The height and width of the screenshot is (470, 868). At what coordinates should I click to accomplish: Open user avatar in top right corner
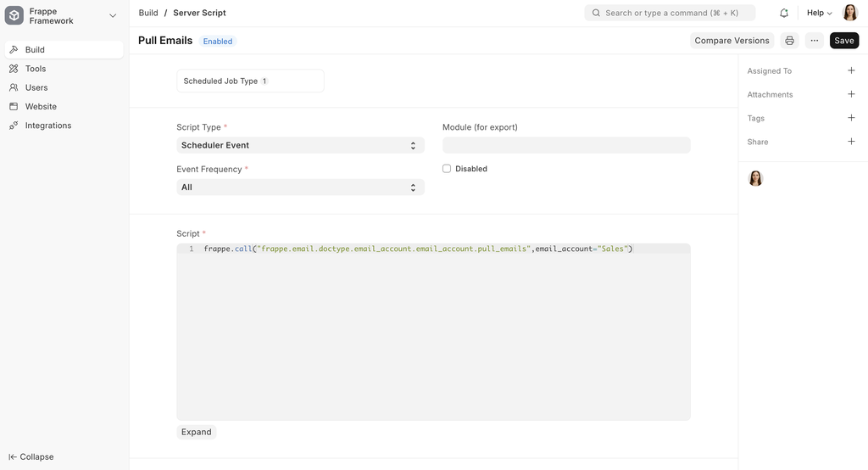849,14
